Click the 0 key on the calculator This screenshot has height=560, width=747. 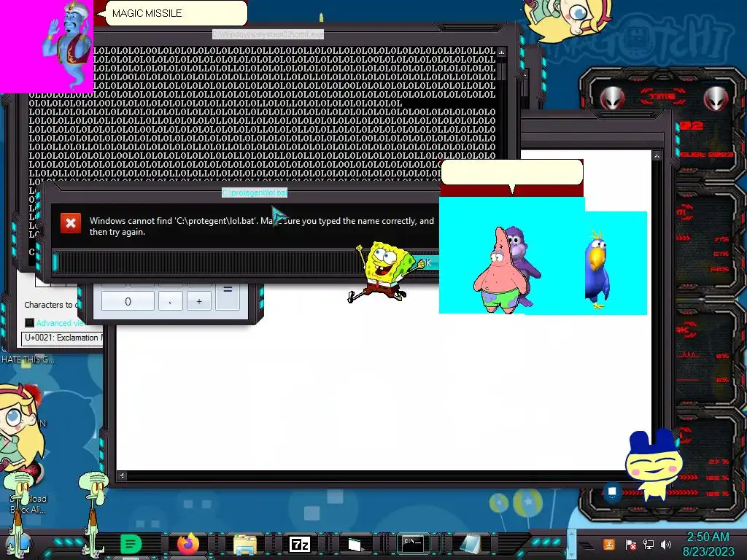pos(128,301)
